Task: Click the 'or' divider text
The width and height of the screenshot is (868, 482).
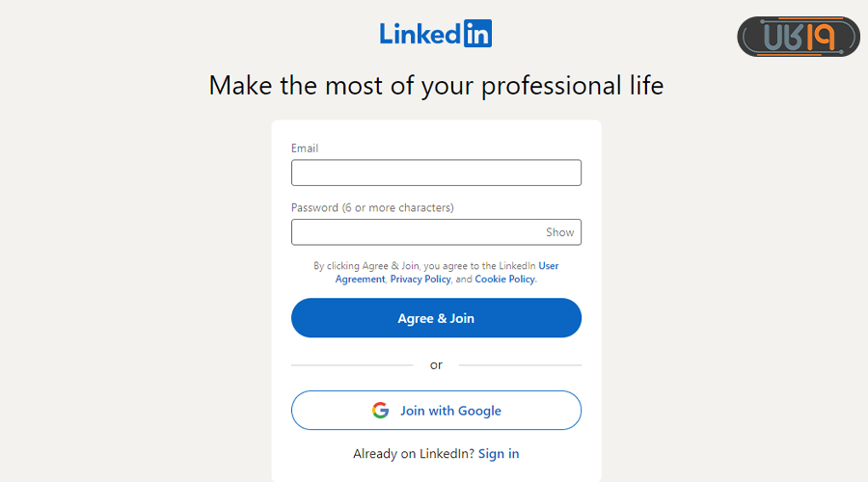Action: (436, 365)
